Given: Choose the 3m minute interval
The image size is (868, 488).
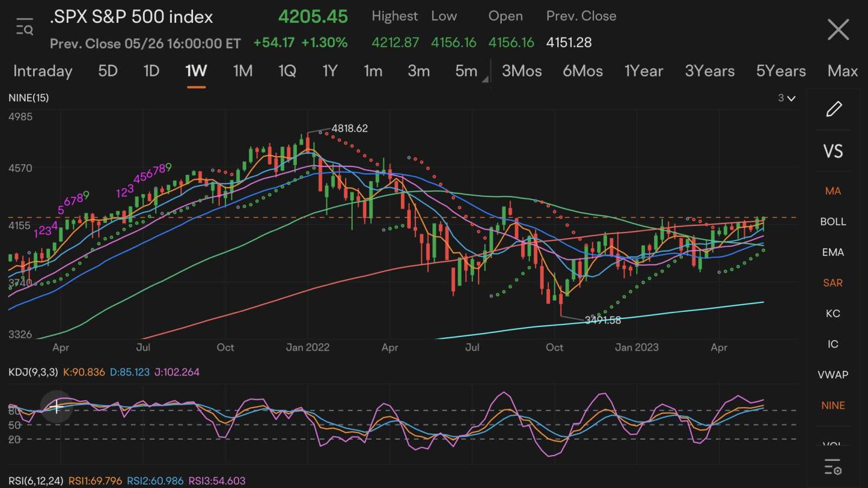Looking at the screenshot, I should (419, 71).
